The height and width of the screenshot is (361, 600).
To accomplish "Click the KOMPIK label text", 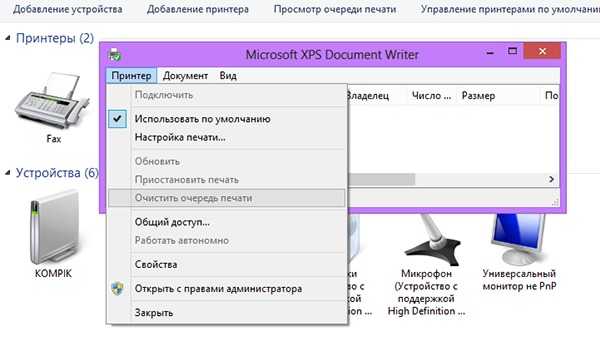I will (53, 273).
